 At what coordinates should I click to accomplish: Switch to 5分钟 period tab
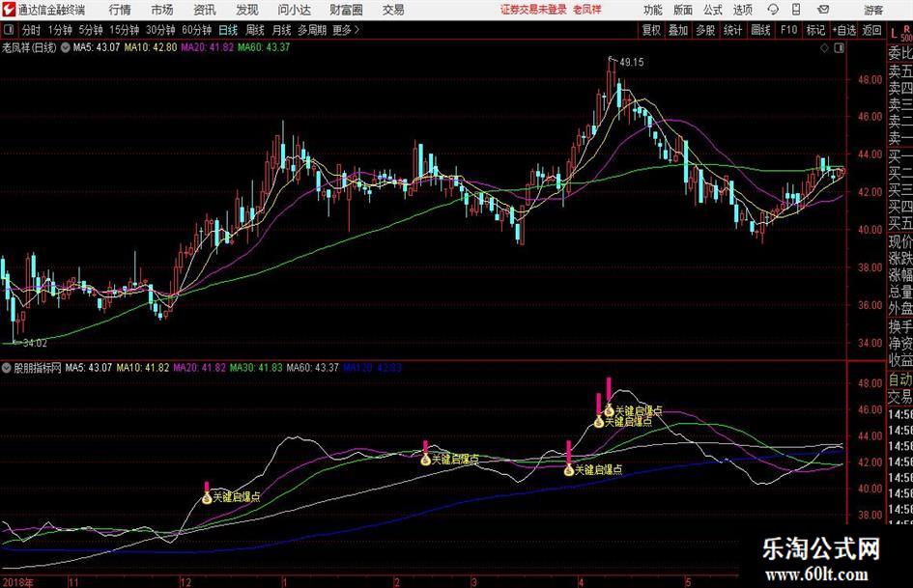[91, 30]
